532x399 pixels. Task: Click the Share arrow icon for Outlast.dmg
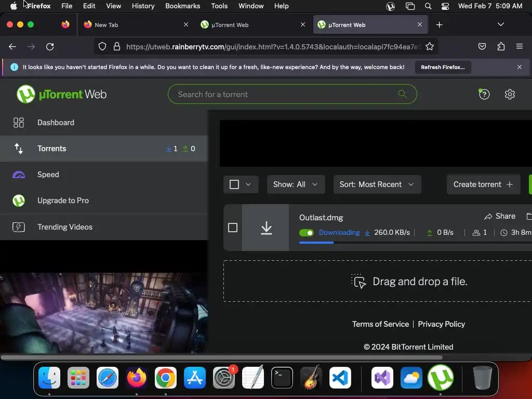tap(488, 217)
